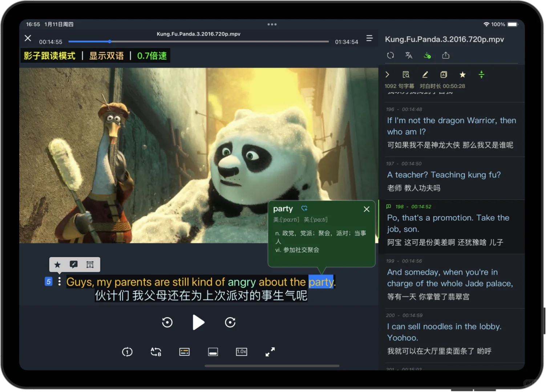Open the flashcard A icon in subtitle toolbar

click(x=444, y=74)
